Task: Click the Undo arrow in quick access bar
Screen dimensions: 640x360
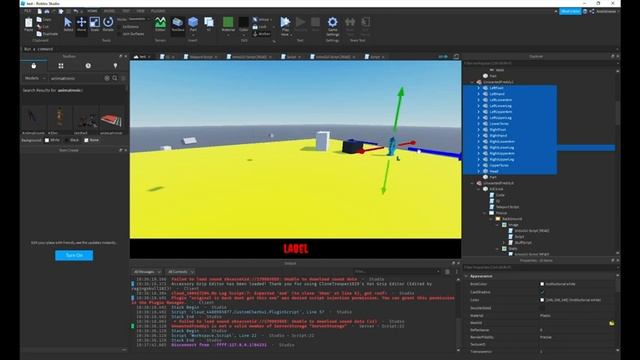Action: click(x=76, y=11)
